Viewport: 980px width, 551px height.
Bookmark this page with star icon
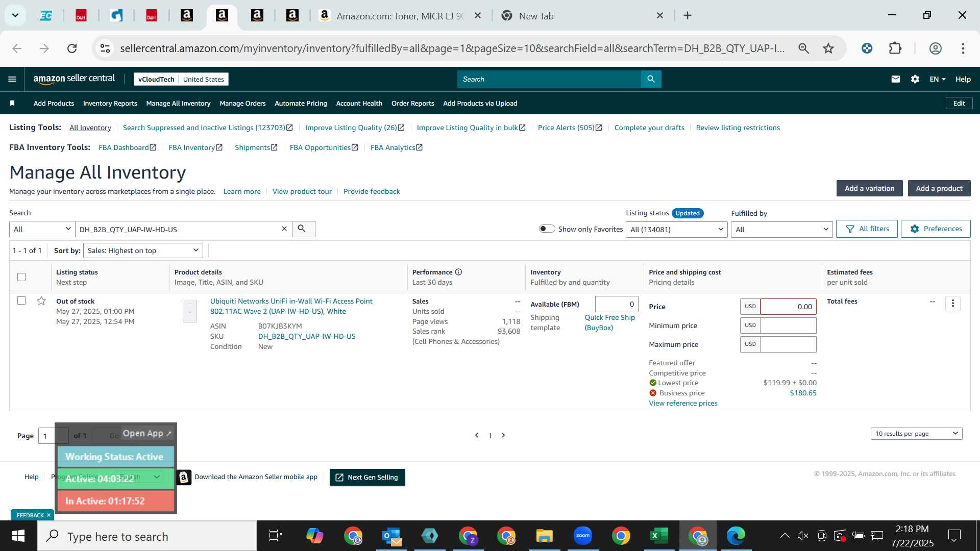[x=828, y=48]
